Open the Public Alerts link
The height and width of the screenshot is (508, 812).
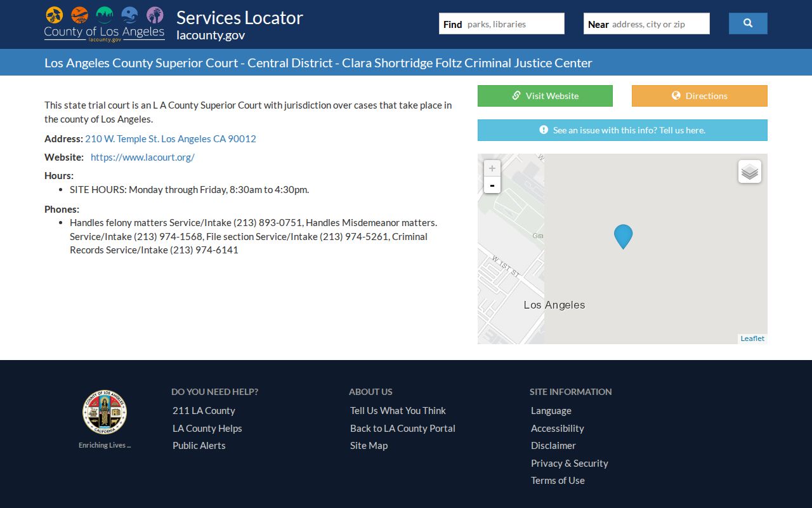199,446
